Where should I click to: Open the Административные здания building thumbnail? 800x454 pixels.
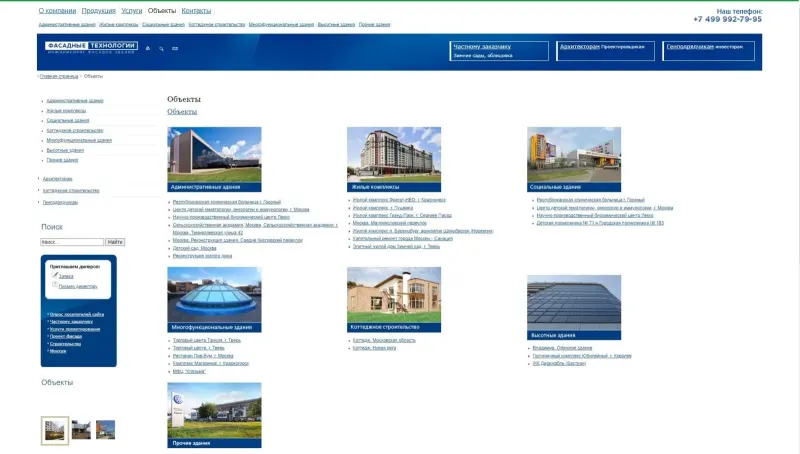214,159
